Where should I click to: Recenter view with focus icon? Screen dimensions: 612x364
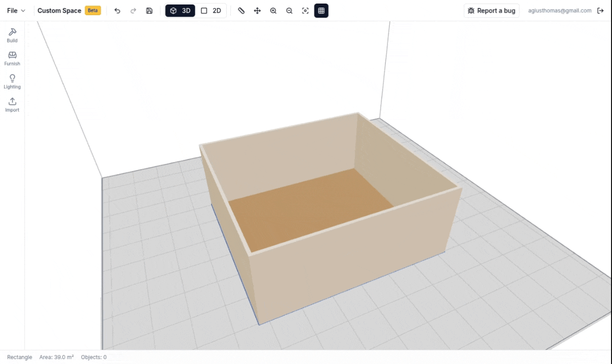[x=305, y=11]
